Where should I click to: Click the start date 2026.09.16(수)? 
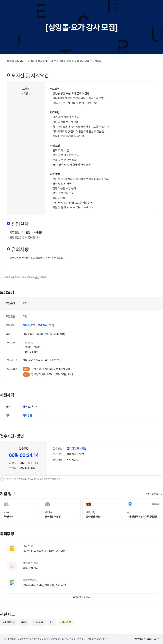click(29, 463)
